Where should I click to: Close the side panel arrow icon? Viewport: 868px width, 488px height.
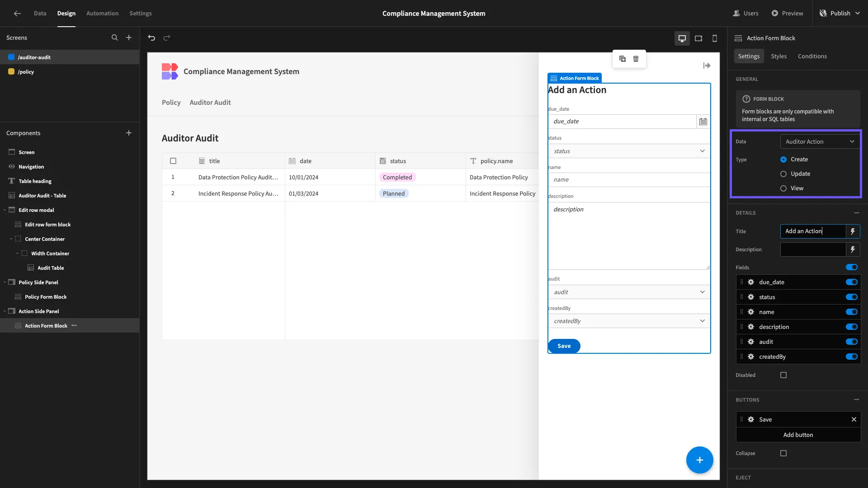(x=707, y=66)
